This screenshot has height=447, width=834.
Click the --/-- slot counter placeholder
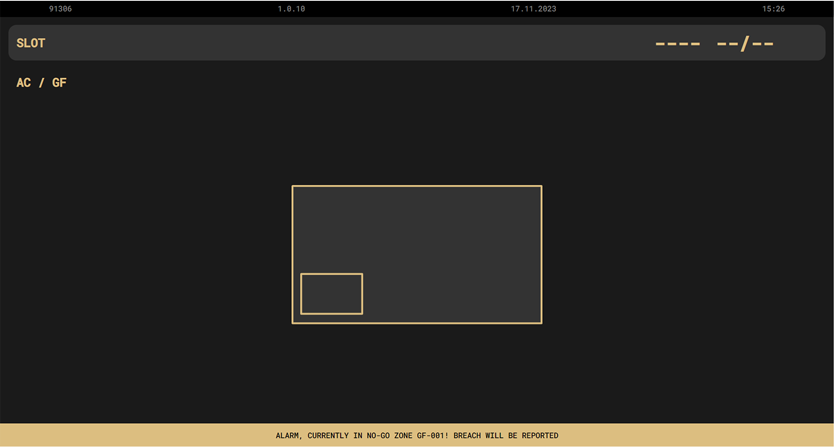pyautogui.click(x=745, y=44)
